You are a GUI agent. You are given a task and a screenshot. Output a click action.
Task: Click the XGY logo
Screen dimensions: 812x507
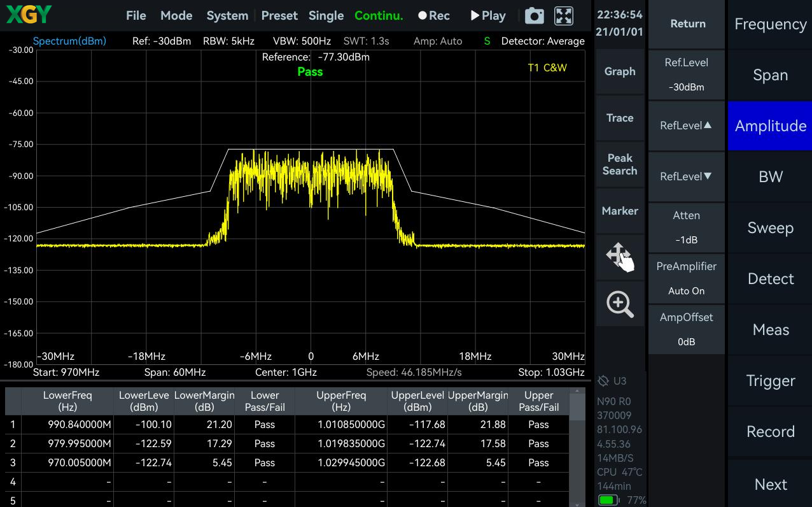click(x=29, y=14)
